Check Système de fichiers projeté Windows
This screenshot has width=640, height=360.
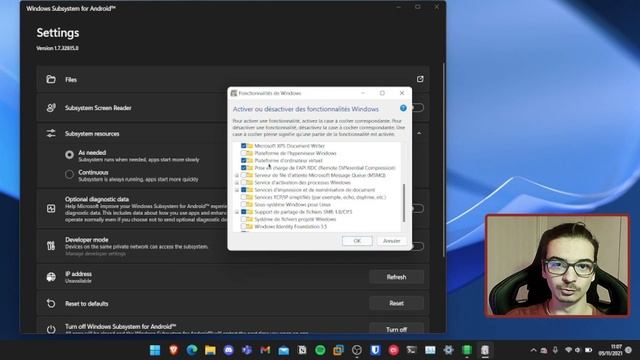(x=243, y=219)
